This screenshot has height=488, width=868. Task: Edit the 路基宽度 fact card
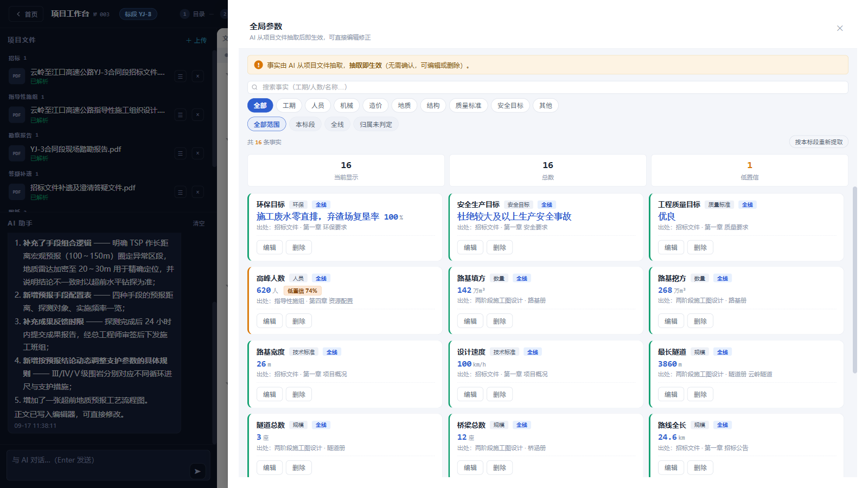(x=270, y=395)
